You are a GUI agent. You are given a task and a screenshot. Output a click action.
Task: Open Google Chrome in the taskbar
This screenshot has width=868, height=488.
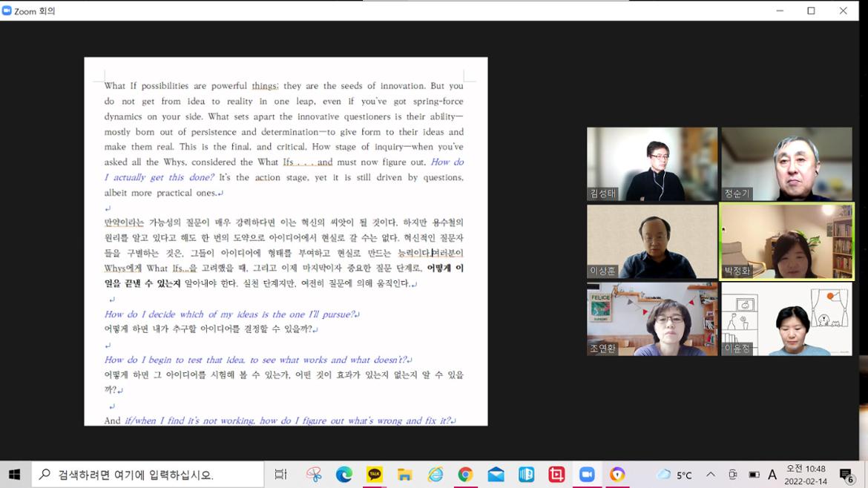coord(465,475)
